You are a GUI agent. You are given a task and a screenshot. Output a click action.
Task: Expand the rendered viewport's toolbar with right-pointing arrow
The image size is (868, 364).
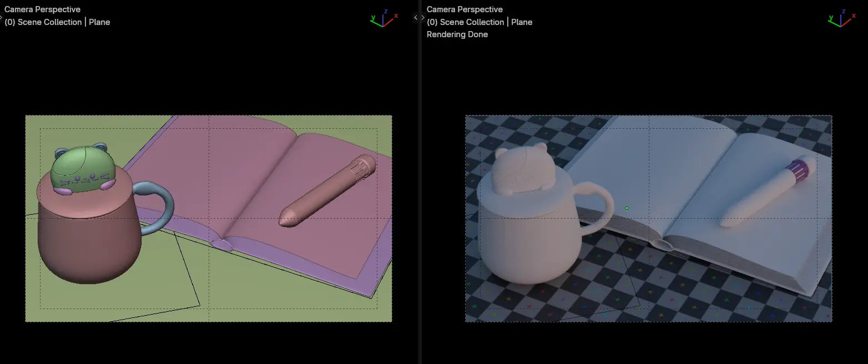422,18
